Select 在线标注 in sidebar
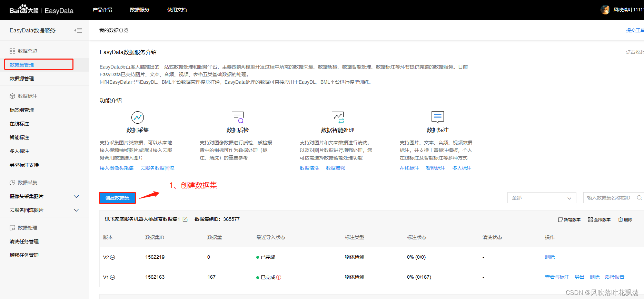644x299 pixels. [x=19, y=124]
